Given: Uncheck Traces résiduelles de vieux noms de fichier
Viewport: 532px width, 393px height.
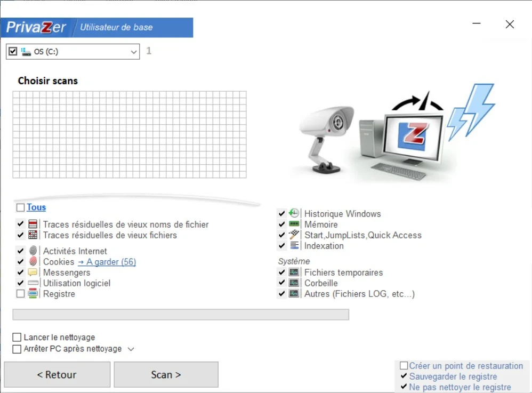Looking at the screenshot, I should [x=20, y=223].
